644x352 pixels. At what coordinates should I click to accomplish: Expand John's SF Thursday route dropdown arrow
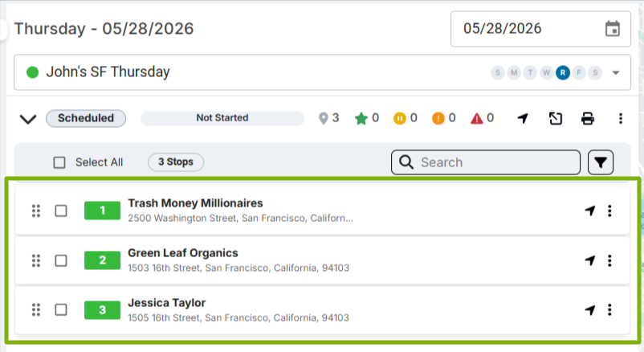point(616,73)
